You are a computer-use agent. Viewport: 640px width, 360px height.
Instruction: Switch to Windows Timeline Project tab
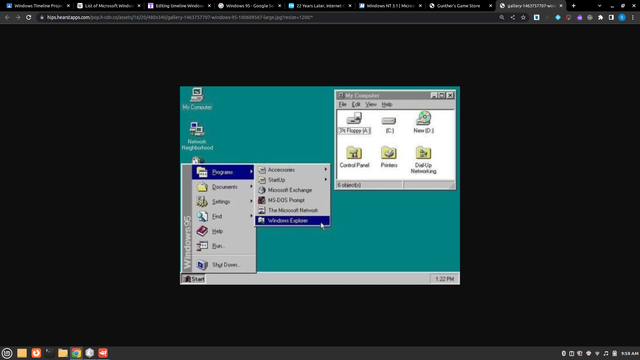(37, 6)
